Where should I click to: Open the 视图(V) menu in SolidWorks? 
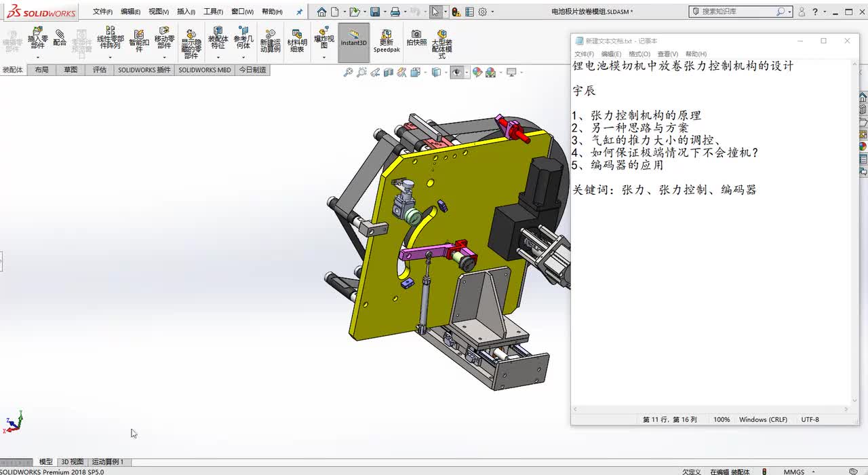pyautogui.click(x=159, y=12)
